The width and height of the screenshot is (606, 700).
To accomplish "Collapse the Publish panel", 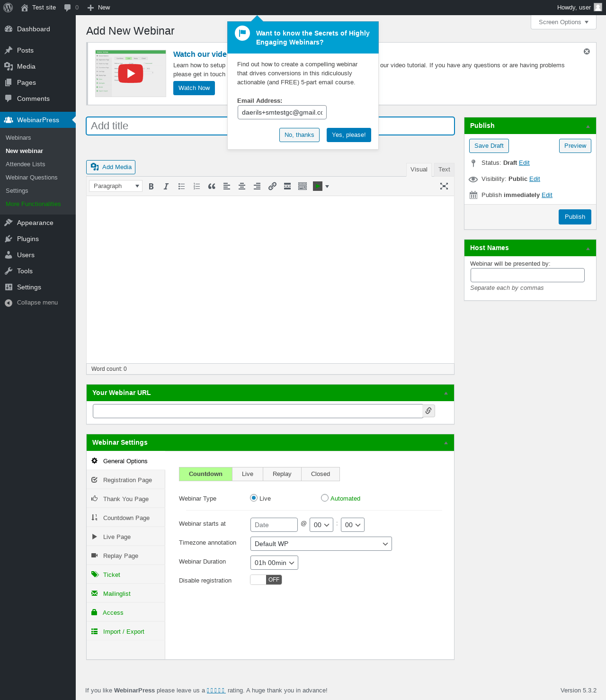I will (588, 126).
